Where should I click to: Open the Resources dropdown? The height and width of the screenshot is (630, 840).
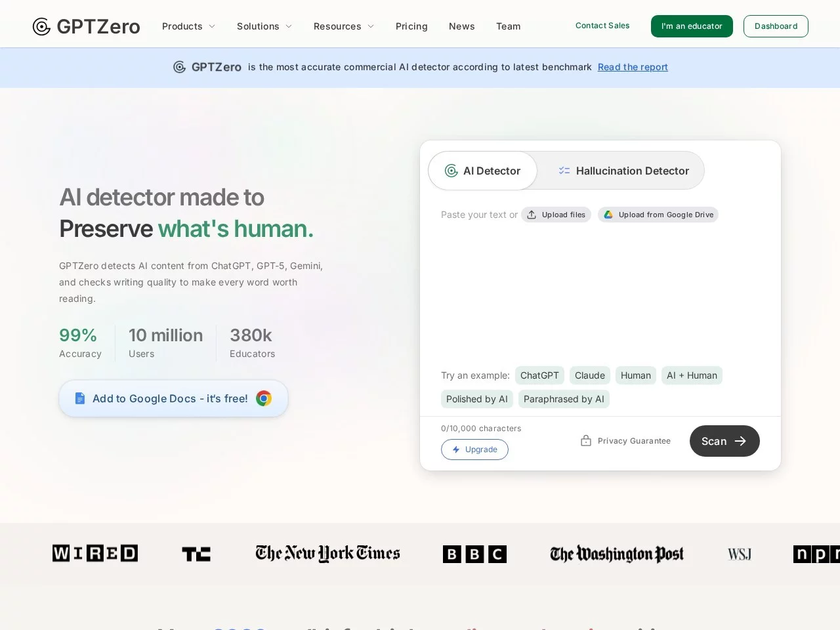pos(343,26)
